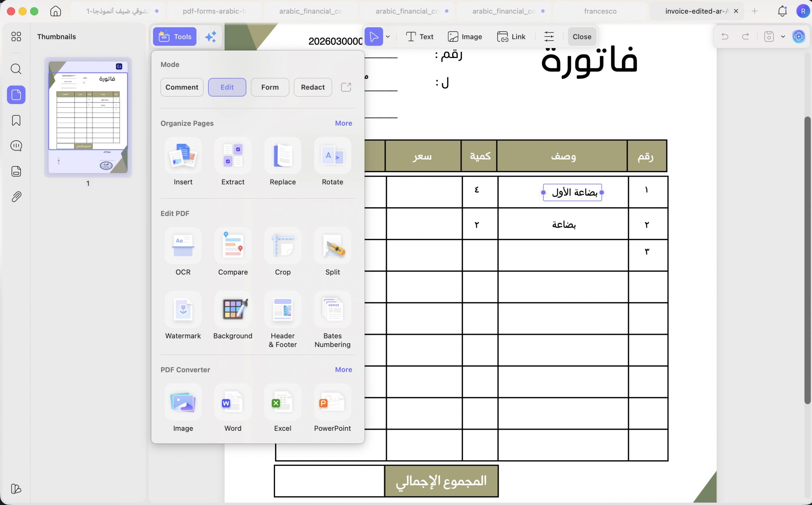812x505 pixels.
Task: Click the vertical scrollbar on the right
Action: (807, 260)
